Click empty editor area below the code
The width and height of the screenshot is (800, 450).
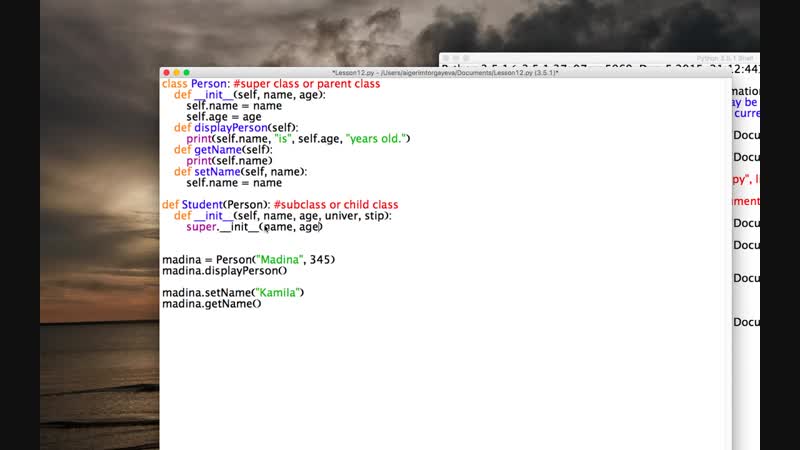pyautogui.click(x=440, y=380)
